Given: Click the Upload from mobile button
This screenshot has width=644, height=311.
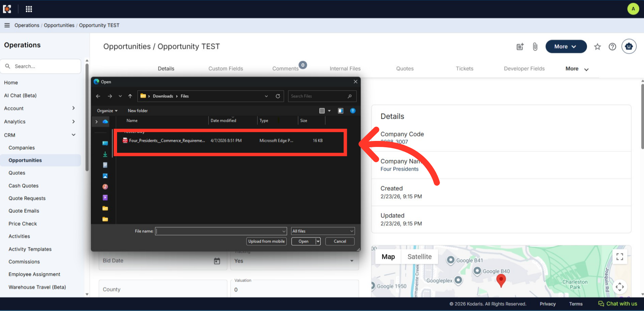Looking at the screenshot, I should (266, 242).
